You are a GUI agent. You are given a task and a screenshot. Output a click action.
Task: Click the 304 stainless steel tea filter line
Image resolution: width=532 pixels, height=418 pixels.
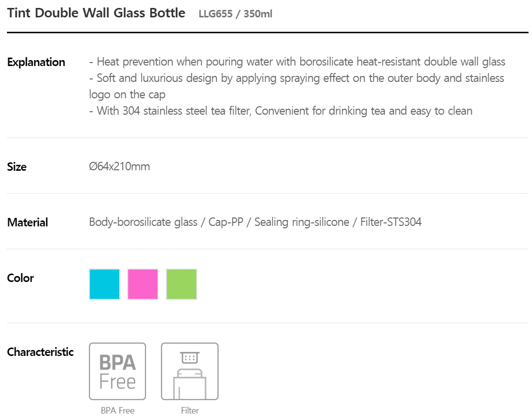[x=281, y=111]
